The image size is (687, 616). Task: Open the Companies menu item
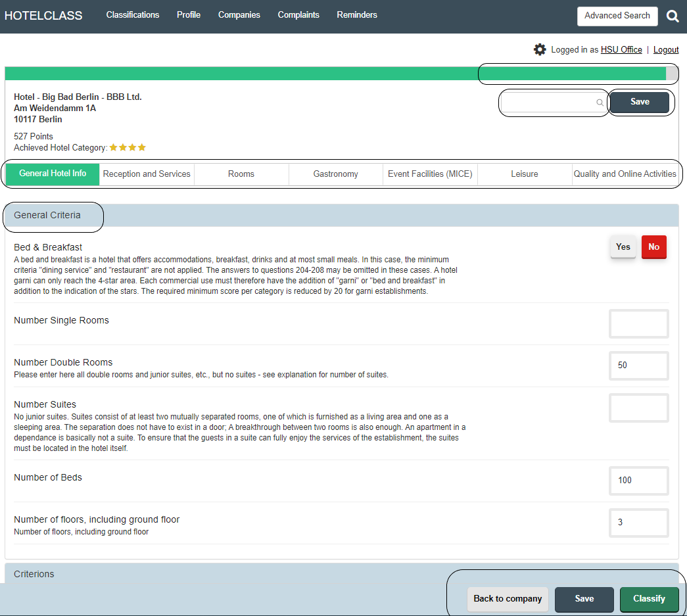(239, 15)
